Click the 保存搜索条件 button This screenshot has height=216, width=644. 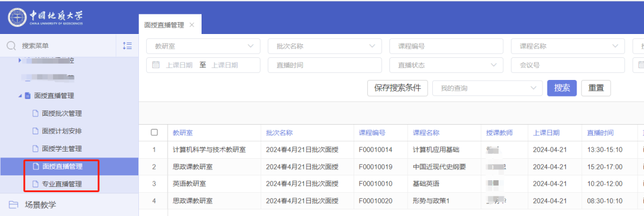(x=397, y=88)
